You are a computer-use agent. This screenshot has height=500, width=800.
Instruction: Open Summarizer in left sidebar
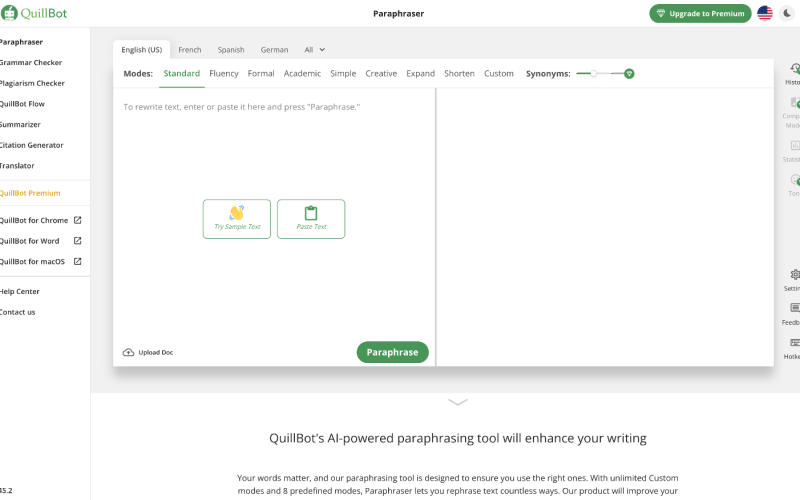20,124
